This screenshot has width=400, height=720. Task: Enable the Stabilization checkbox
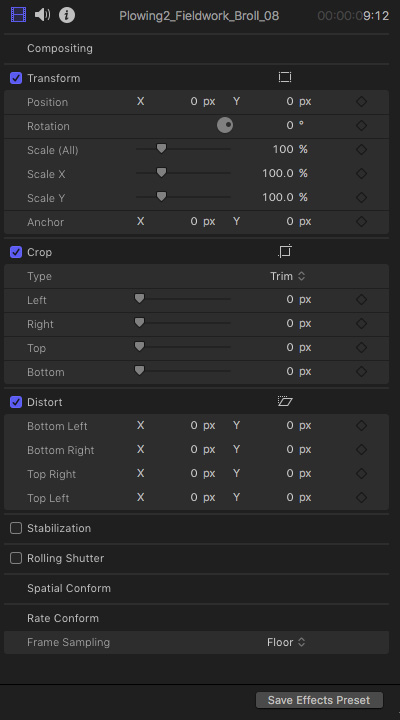pos(16,528)
